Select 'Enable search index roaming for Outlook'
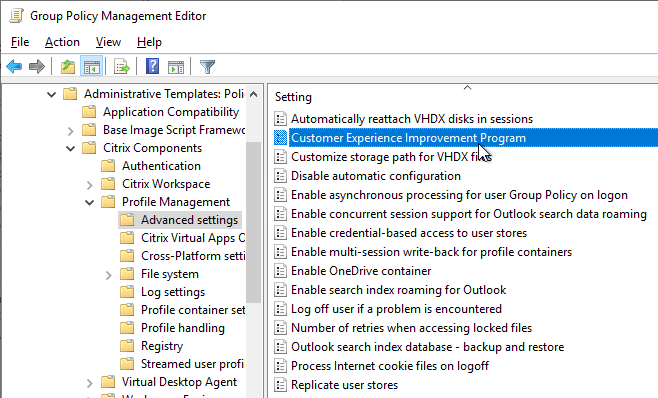 398,290
